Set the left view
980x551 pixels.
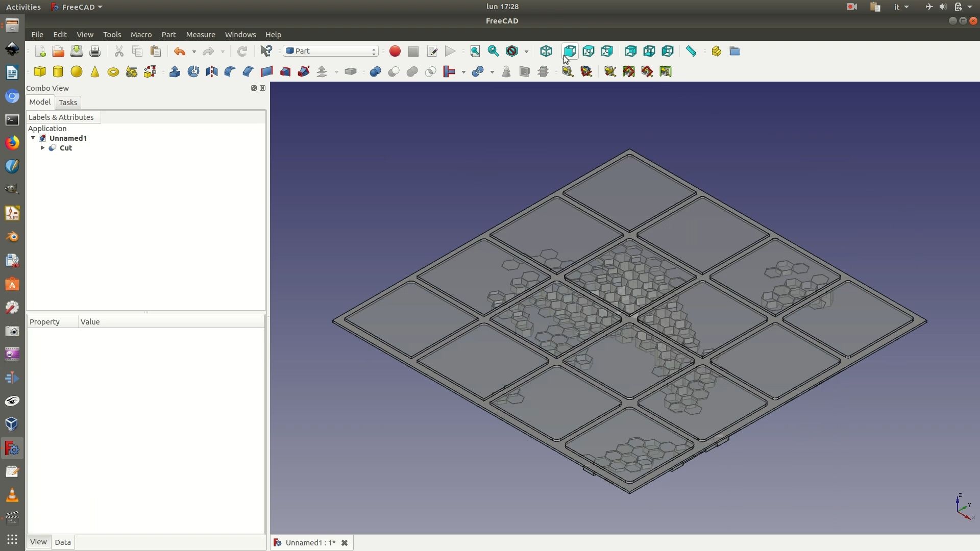coord(668,51)
